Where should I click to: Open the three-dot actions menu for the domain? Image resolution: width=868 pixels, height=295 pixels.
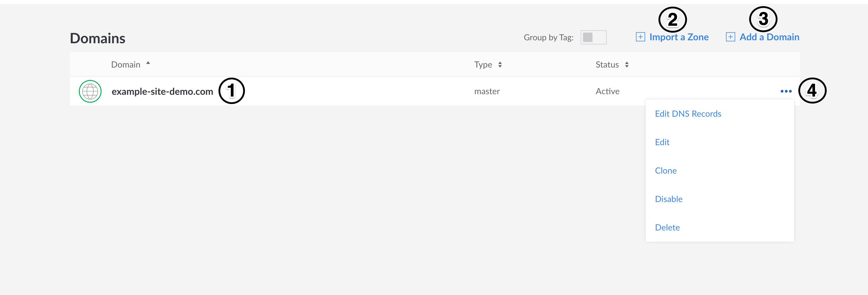[786, 91]
